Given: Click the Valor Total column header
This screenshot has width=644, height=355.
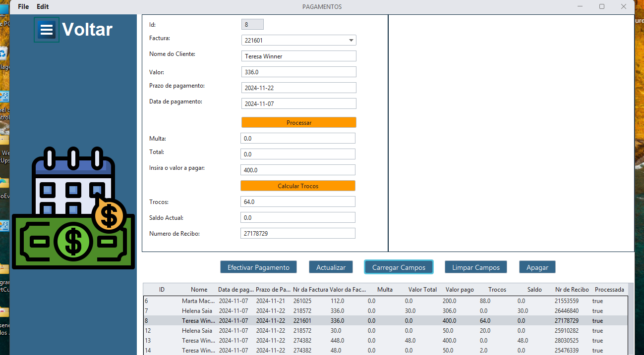Looking at the screenshot, I should (422, 290).
